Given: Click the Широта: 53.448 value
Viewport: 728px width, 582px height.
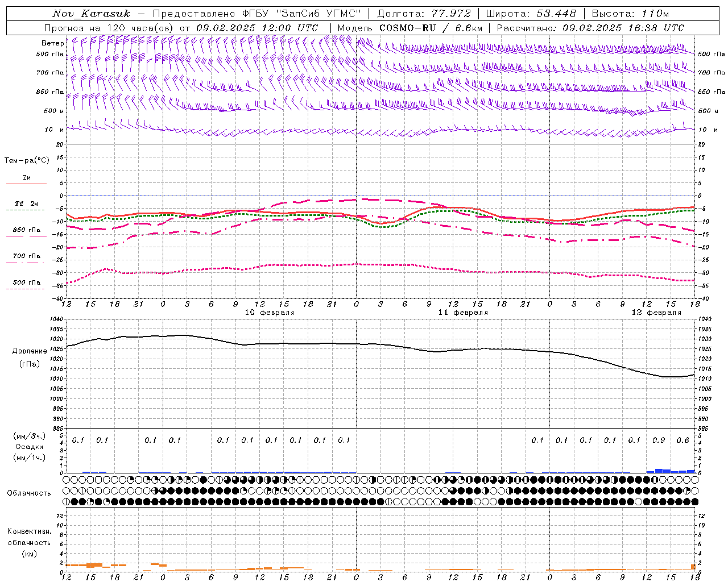Looking at the screenshot, I should tap(531, 14).
